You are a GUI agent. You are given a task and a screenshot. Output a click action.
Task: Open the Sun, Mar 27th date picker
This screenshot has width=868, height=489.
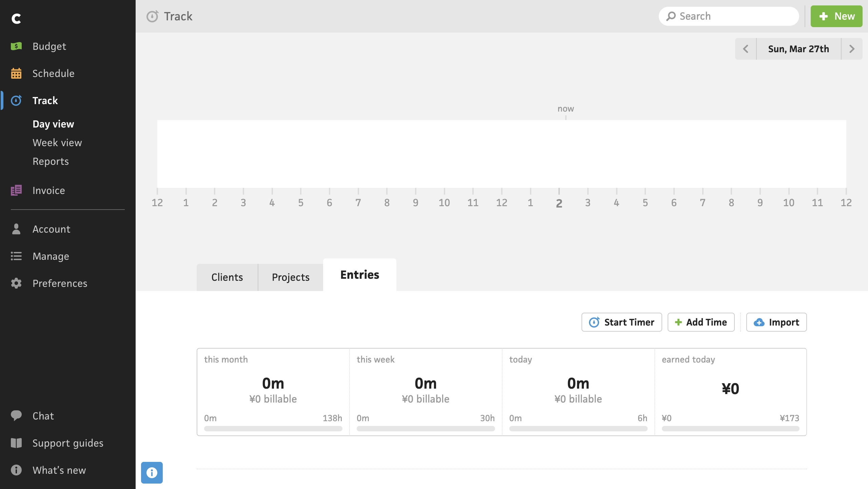pyautogui.click(x=798, y=49)
